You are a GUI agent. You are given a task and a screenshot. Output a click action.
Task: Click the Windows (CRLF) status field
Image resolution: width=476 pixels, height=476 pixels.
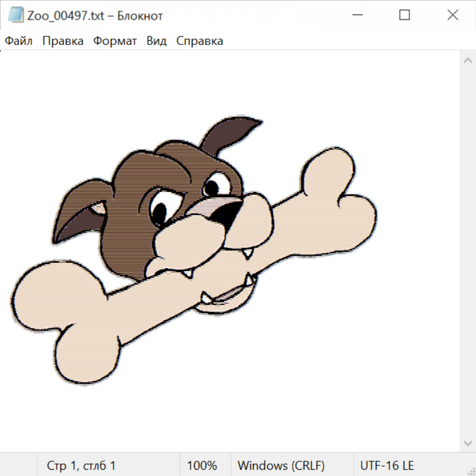coord(281,466)
